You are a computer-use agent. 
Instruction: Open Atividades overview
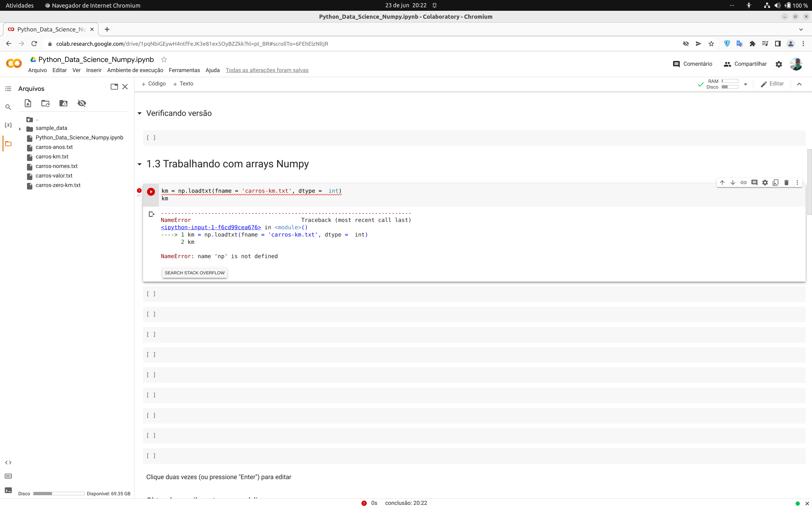click(x=19, y=5)
